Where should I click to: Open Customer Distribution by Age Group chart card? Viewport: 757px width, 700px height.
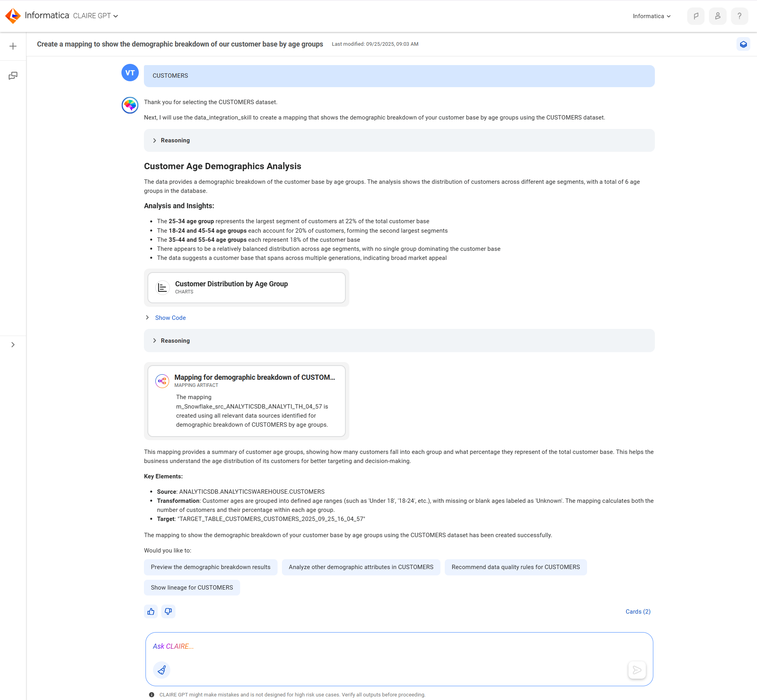coord(246,287)
